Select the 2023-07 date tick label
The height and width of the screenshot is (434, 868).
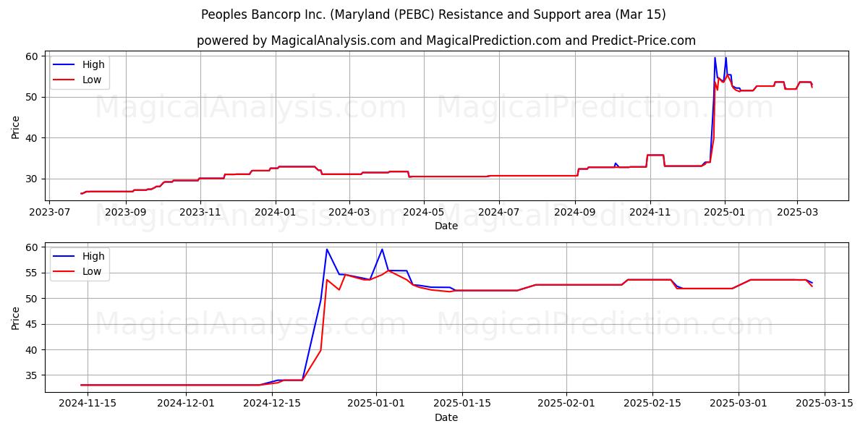coord(51,213)
